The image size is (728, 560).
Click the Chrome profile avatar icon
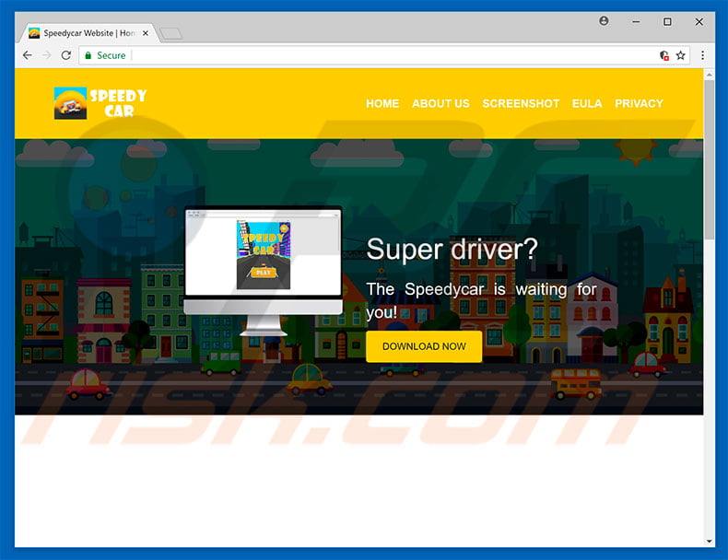click(604, 21)
